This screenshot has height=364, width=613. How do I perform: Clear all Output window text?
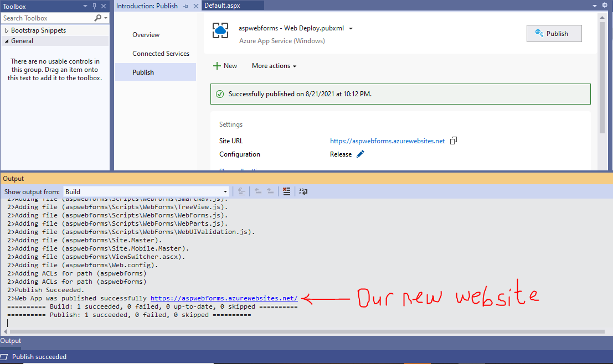tap(286, 191)
